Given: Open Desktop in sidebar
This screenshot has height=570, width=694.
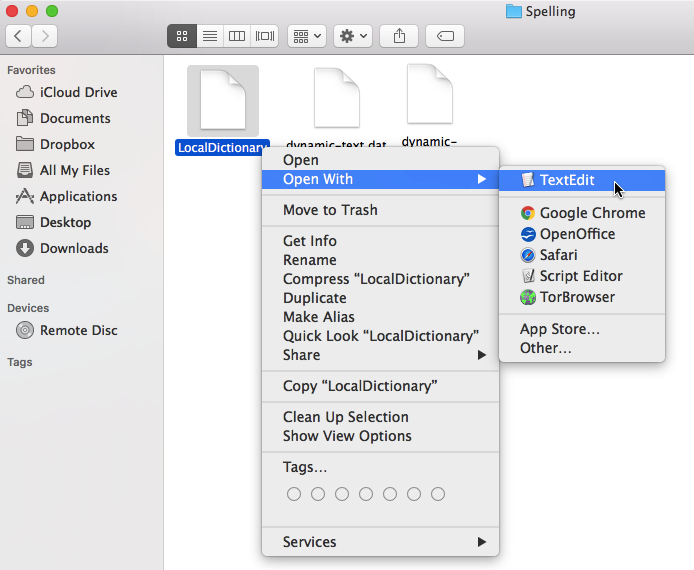Looking at the screenshot, I should coord(53,222).
